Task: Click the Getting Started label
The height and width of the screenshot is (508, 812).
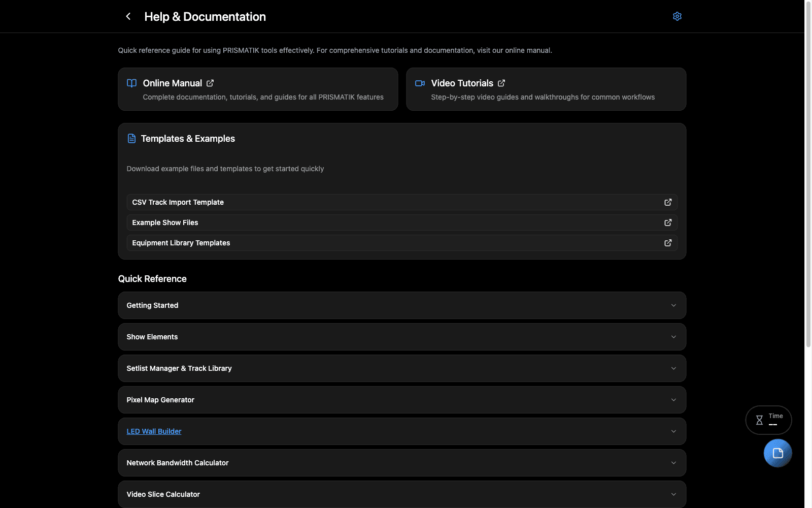Action: pyautogui.click(x=152, y=305)
